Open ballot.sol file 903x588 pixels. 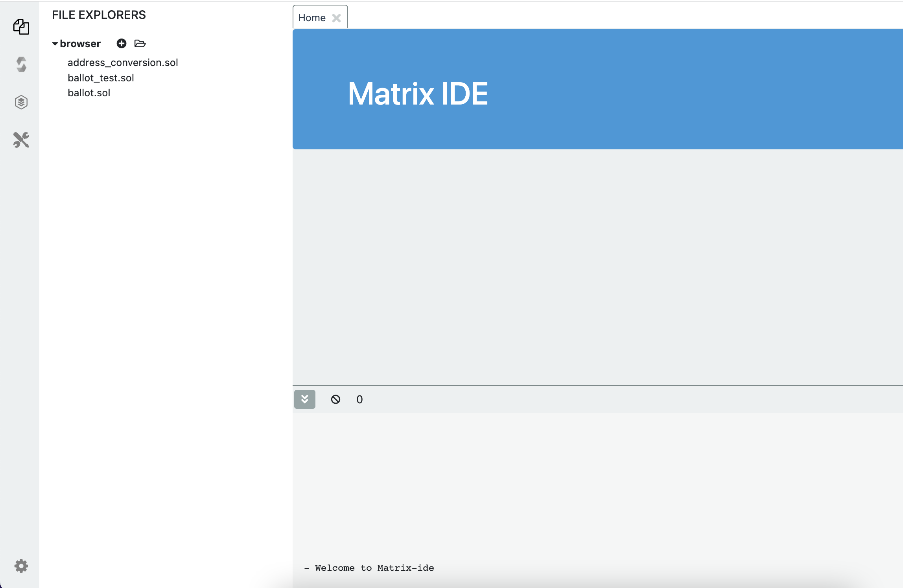click(89, 93)
